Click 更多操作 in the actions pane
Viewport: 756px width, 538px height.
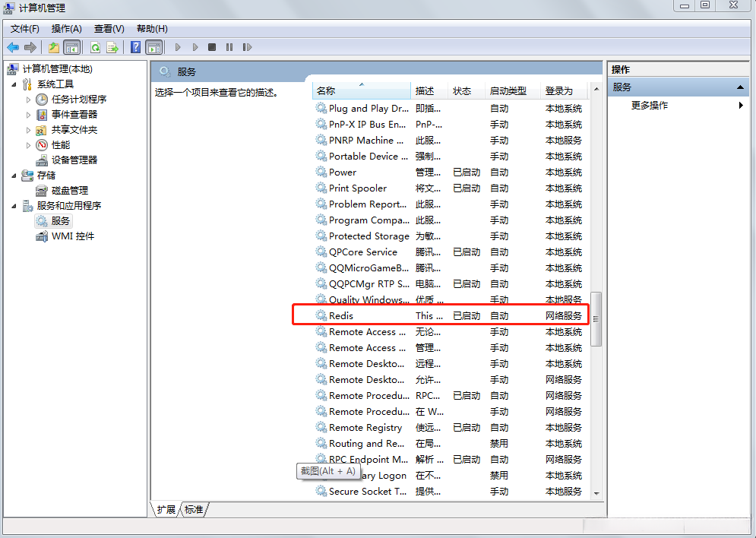[650, 105]
